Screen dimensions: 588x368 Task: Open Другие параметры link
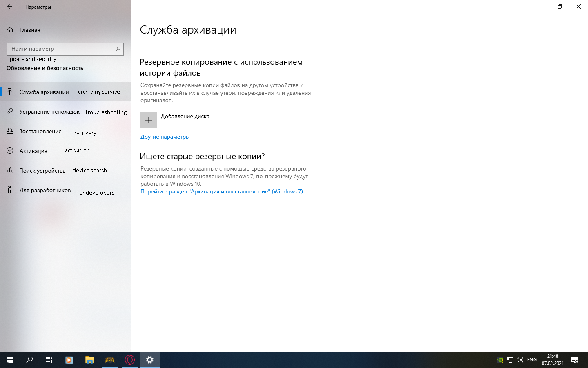[165, 137]
